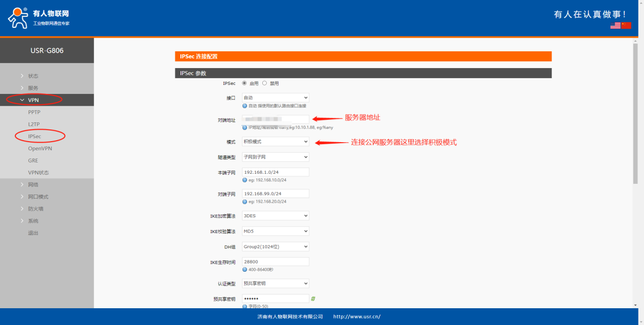Select the 禁用 radio button for IPSec

point(264,83)
